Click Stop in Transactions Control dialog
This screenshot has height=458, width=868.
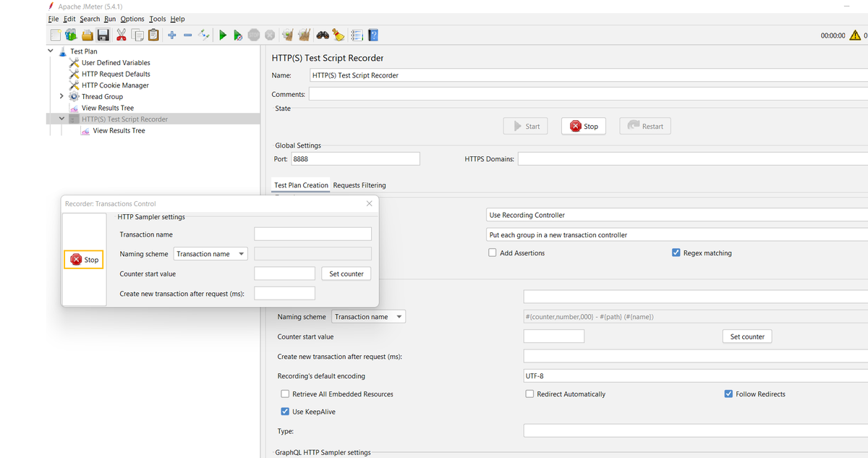(84, 260)
